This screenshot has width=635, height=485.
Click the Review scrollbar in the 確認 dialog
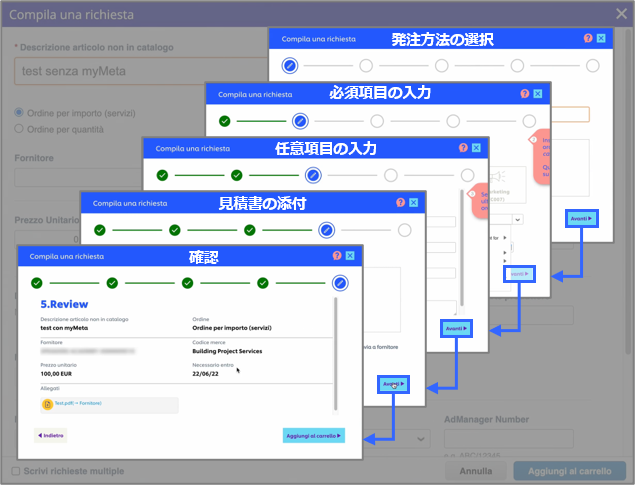335,355
